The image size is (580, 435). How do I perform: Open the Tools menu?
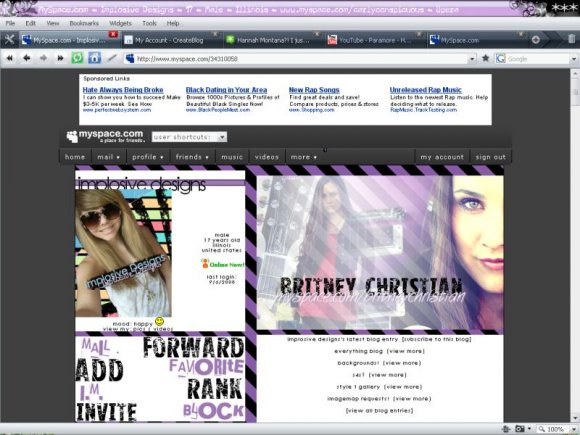point(149,23)
